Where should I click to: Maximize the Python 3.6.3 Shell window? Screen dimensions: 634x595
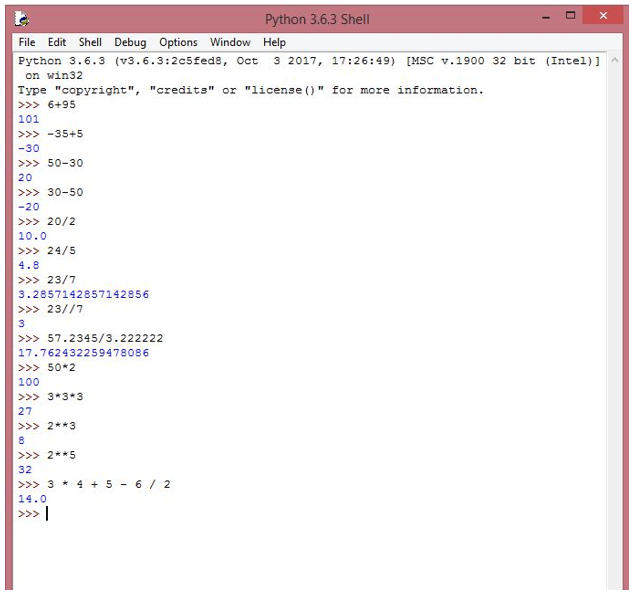570,16
